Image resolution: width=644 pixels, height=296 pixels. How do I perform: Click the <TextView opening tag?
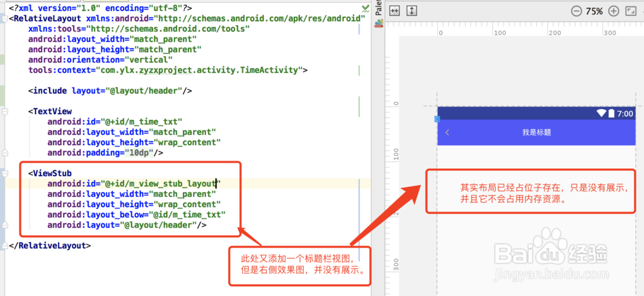click(50, 112)
